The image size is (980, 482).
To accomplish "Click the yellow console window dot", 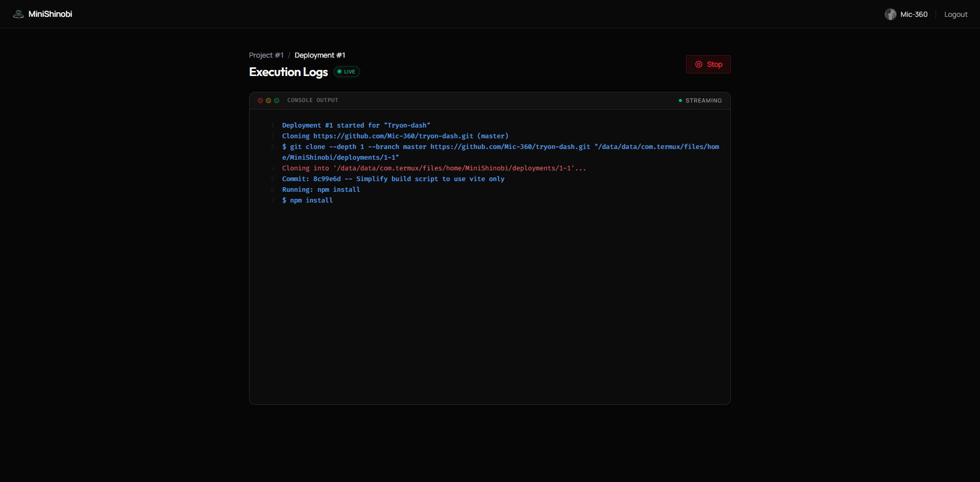I will click(x=268, y=100).
